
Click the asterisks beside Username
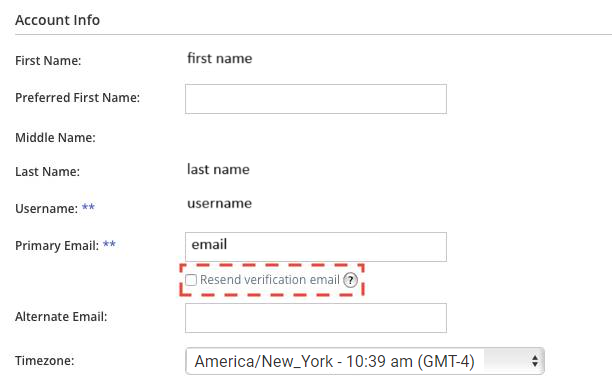pos(88,207)
